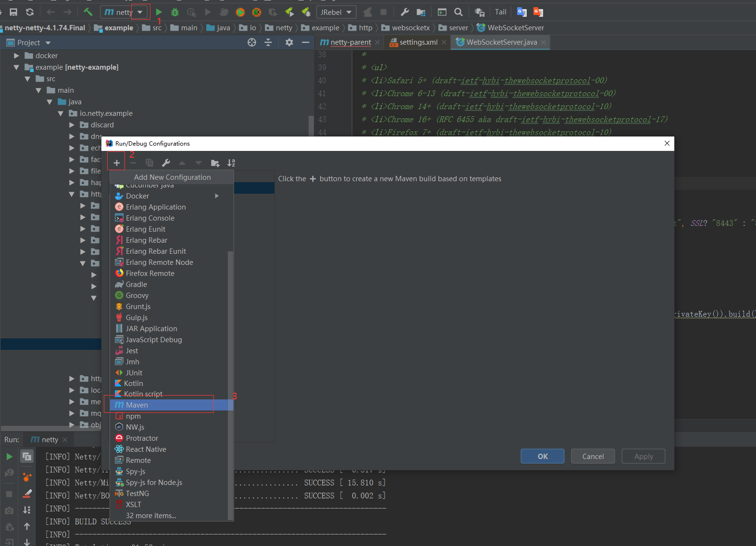The image size is (756, 546).
Task: Expand the docker folder in the project tree
Action: tap(16, 56)
